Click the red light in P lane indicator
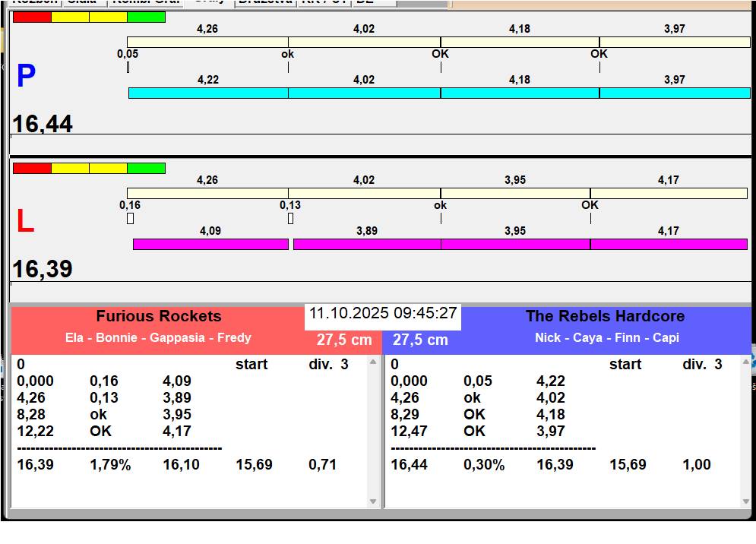The height and width of the screenshot is (544, 756). click(32, 17)
